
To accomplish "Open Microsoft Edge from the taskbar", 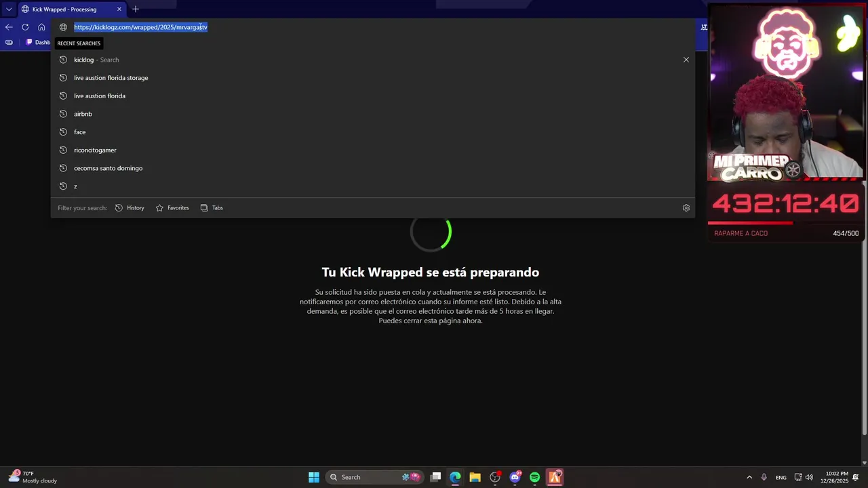I will (x=455, y=477).
